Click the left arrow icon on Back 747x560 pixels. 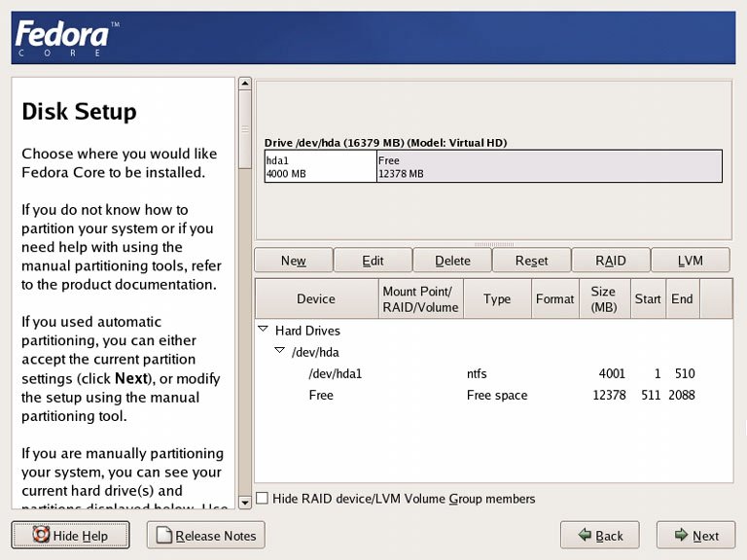[584, 535]
